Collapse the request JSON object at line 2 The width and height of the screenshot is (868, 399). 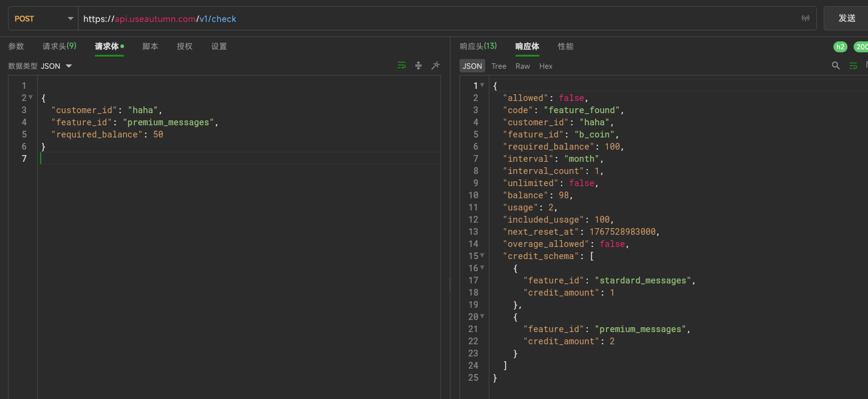30,98
